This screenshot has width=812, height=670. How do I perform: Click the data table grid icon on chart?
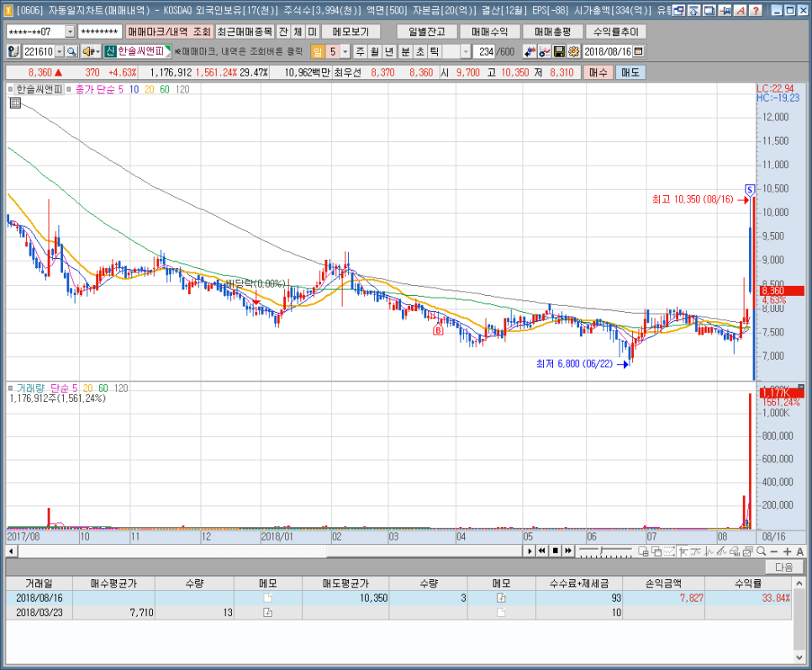tap(15, 103)
